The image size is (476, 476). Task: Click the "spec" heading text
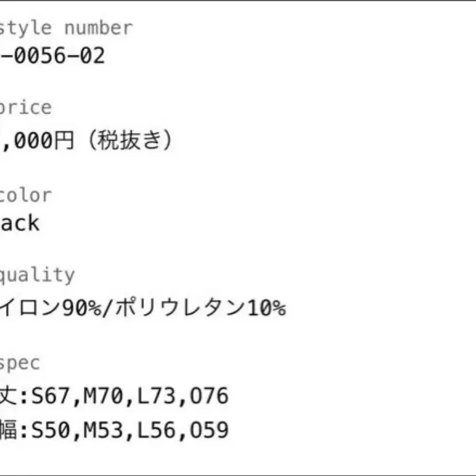pos(20,363)
